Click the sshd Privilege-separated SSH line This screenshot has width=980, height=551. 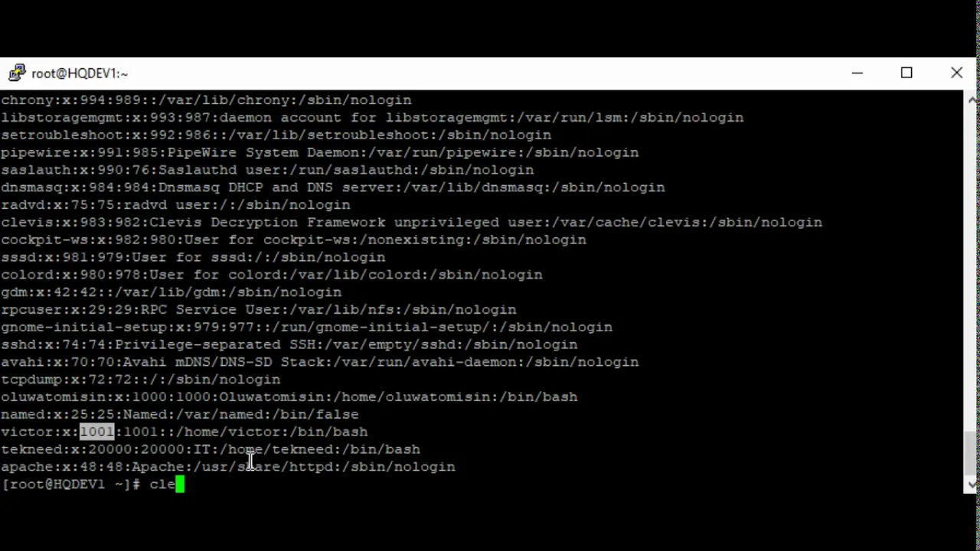point(289,344)
